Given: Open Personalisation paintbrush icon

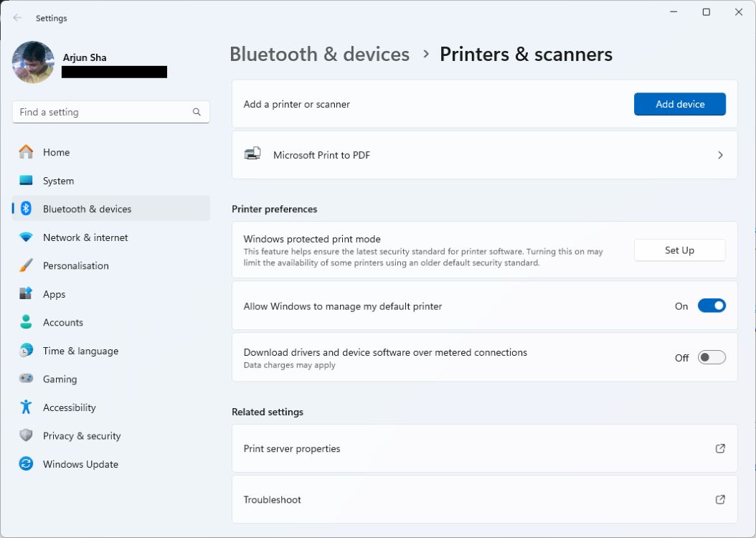Looking at the screenshot, I should pyautogui.click(x=27, y=265).
